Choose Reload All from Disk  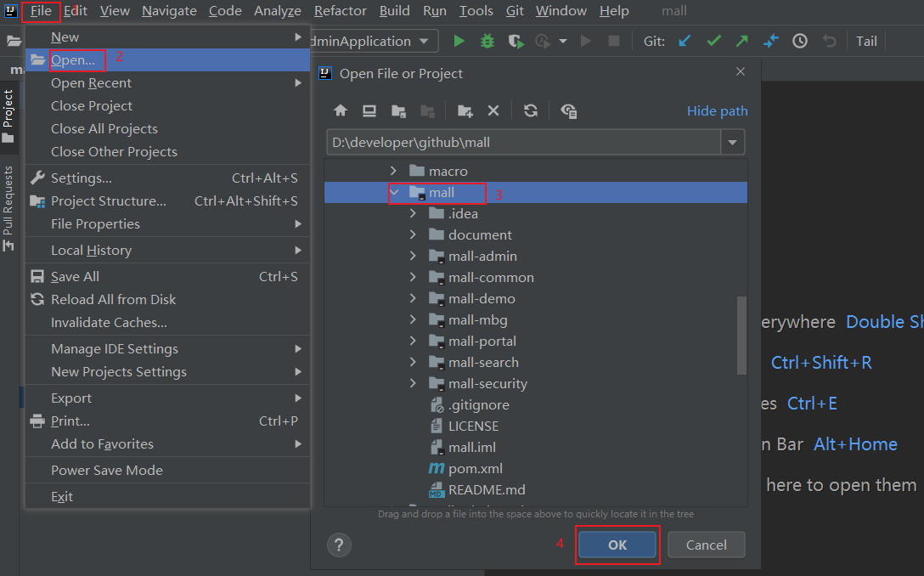(168, 300)
